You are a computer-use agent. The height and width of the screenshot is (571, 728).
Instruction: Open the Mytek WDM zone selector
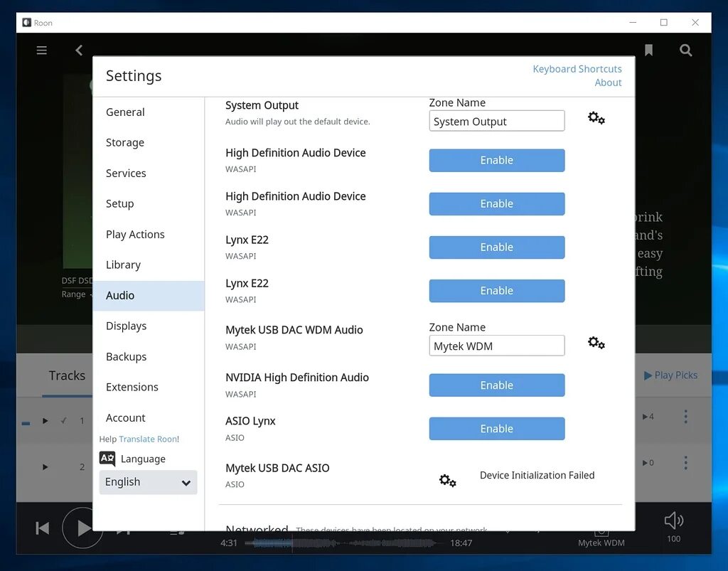pyautogui.click(x=601, y=538)
